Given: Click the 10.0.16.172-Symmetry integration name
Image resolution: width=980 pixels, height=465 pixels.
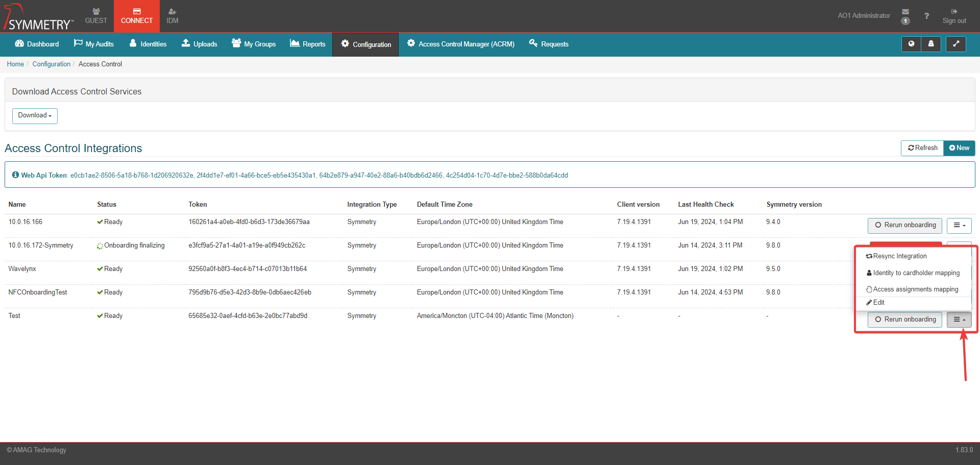Looking at the screenshot, I should [x=41, y=246].
